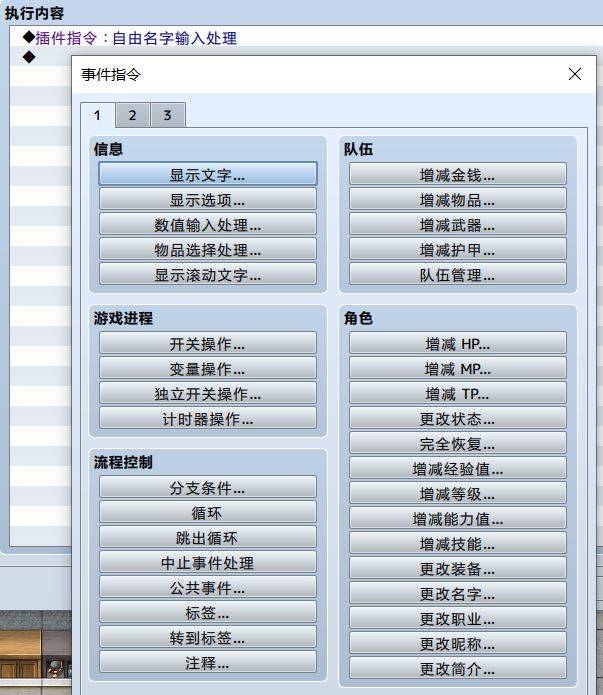Screen dimensions: 603x695
Task: Click the 变量操作... button
Action: (208, 369)
